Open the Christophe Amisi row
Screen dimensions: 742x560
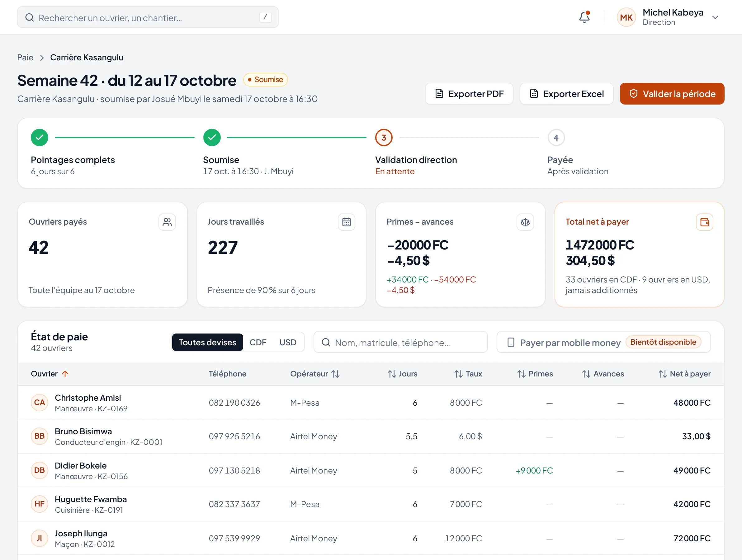coord(371,403)
